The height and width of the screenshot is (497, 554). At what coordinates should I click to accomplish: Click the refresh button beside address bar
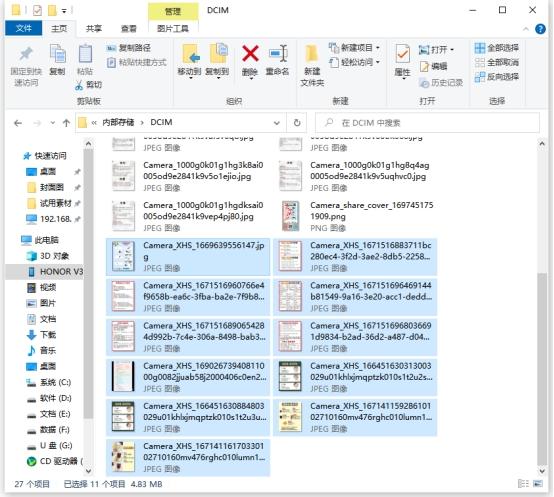pos(297,123)
